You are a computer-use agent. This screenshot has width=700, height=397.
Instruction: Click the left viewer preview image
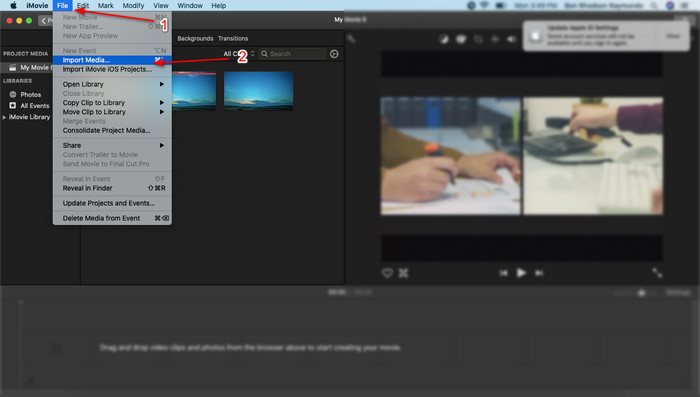pyautogui.click(x=450, y=156)
